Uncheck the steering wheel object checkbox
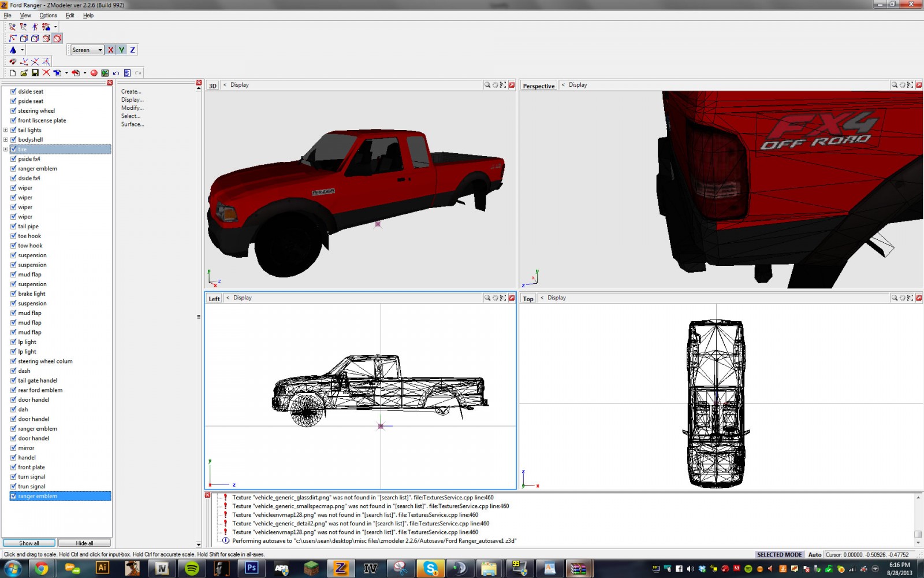The height and width of the screenshot is (578, 924). [x=13, y=110]
